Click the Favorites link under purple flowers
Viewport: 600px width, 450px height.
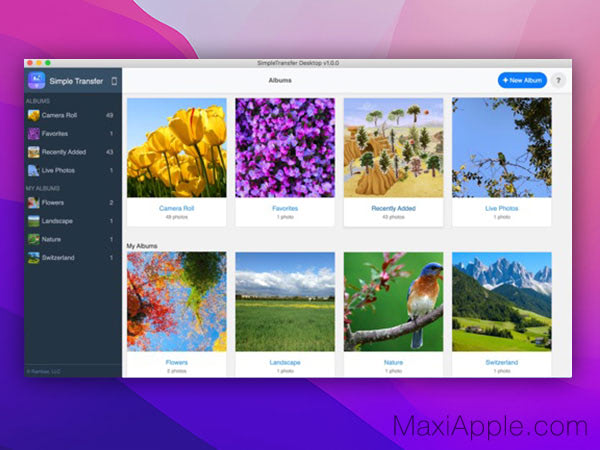pyautogui.click(x=285, y=208)
